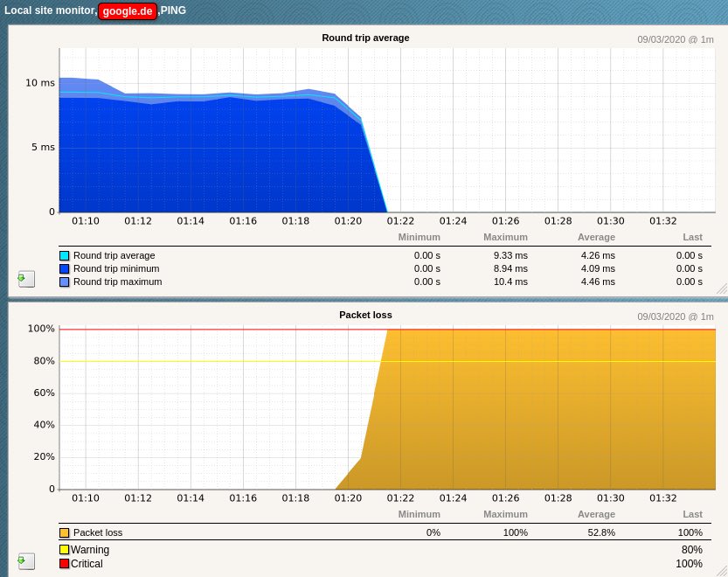This screenshot has width=728, height=577.
Task: Click the '4.09 ms' average value
Action: [598, 268]
